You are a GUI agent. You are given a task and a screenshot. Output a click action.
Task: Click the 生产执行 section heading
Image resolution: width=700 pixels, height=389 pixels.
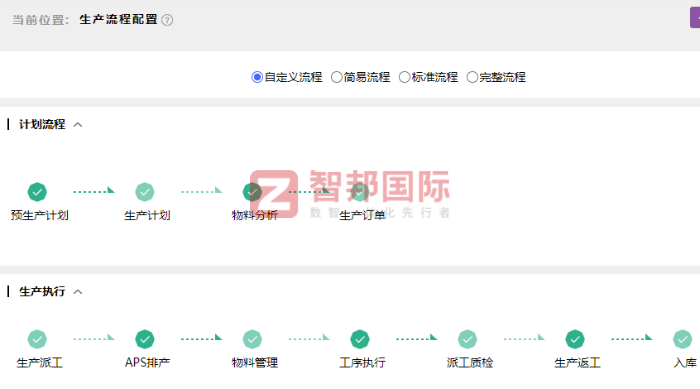pos(42,292)
